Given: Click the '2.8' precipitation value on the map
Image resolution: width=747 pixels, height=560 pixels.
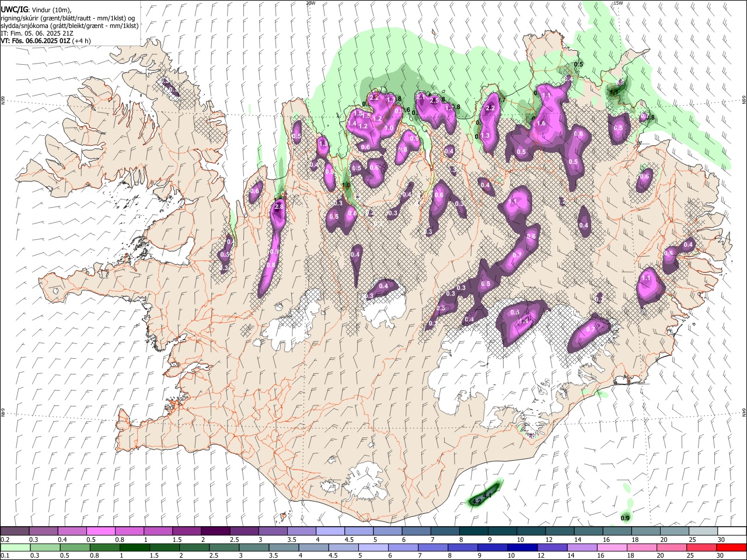Looking at the screenshot, I should pos(278,206).
